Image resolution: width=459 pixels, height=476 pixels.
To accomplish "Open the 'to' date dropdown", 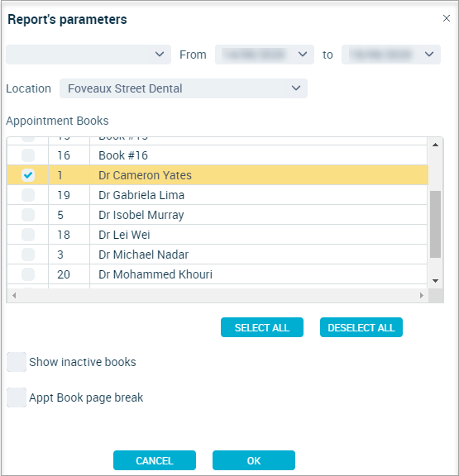I will point(391,55).
